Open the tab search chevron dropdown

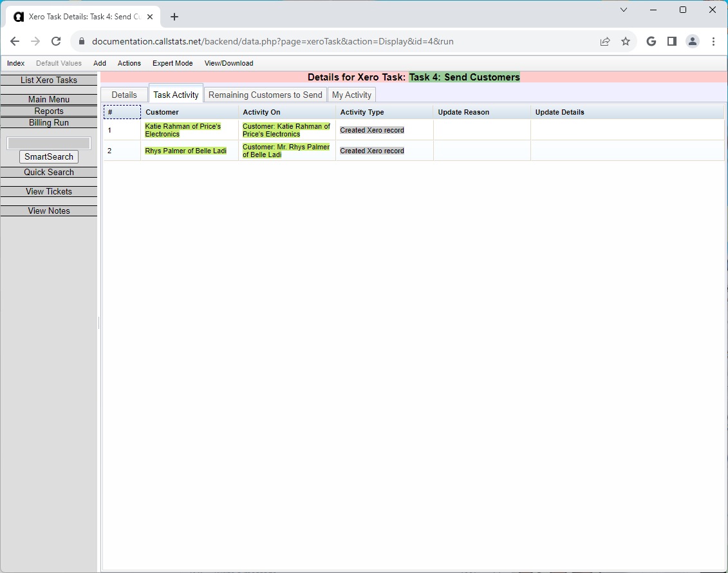coord(623,10)
